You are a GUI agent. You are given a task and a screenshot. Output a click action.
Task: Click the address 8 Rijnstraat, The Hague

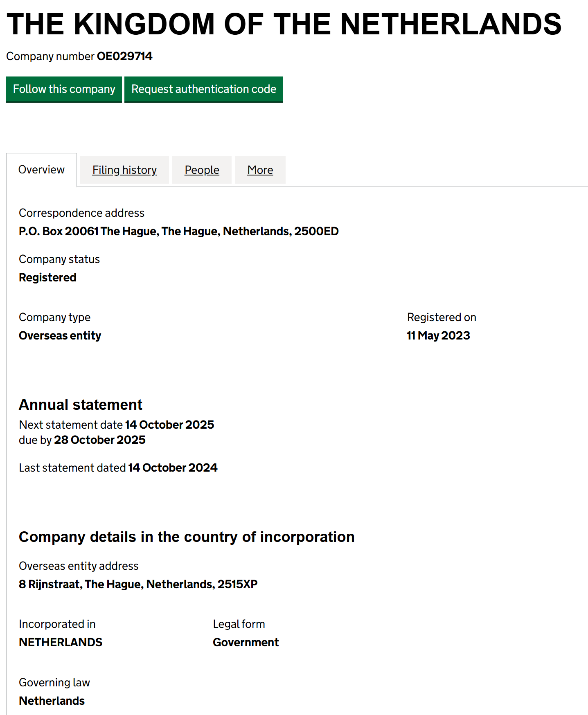coord(138,585)
